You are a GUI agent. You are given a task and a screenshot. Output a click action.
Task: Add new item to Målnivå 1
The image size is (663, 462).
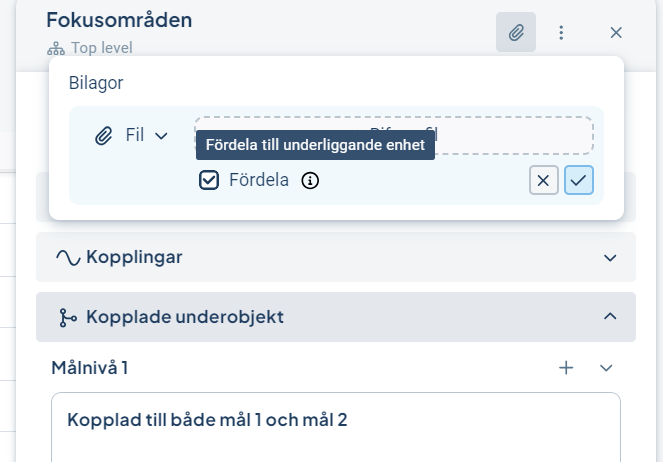click(x=566, y=368)
